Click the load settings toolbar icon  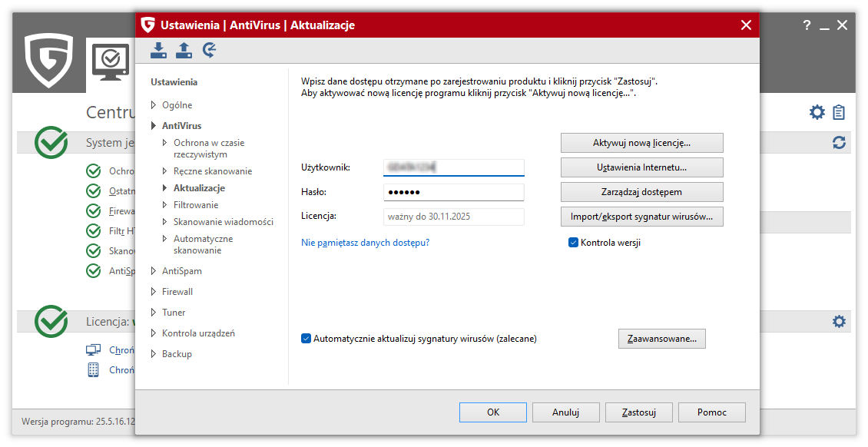pos(158,50)
